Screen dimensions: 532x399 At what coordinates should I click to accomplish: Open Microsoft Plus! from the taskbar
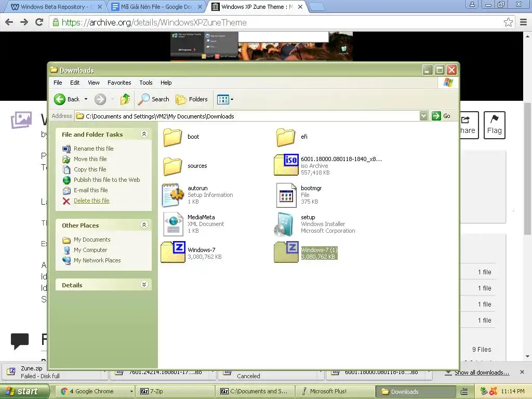pos(335,391)
